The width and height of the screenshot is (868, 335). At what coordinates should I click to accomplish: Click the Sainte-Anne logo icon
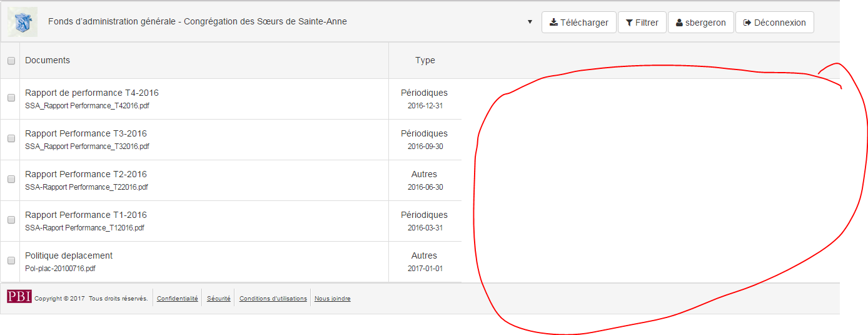pyautogui.click(x=22, y=22)
